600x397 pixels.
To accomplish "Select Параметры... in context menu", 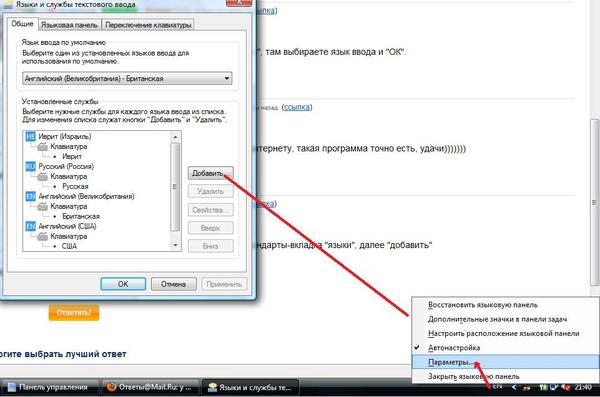I will pos(505,362).
